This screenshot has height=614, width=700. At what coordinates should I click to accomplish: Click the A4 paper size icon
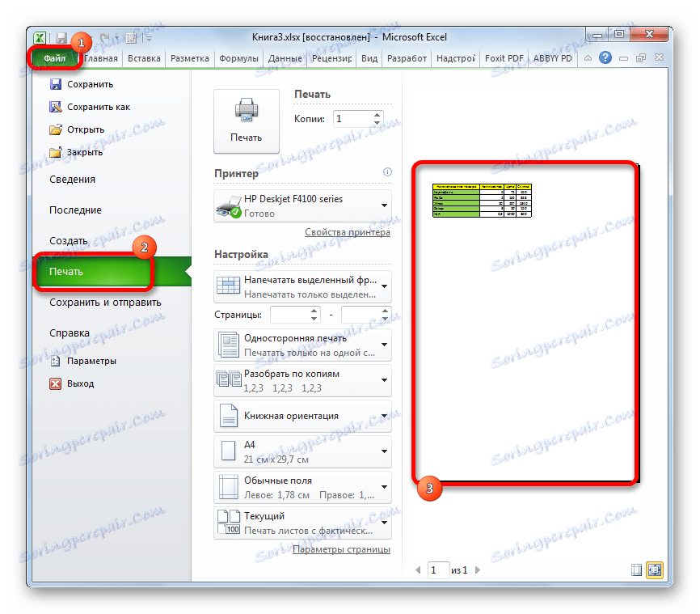[229, 450]
